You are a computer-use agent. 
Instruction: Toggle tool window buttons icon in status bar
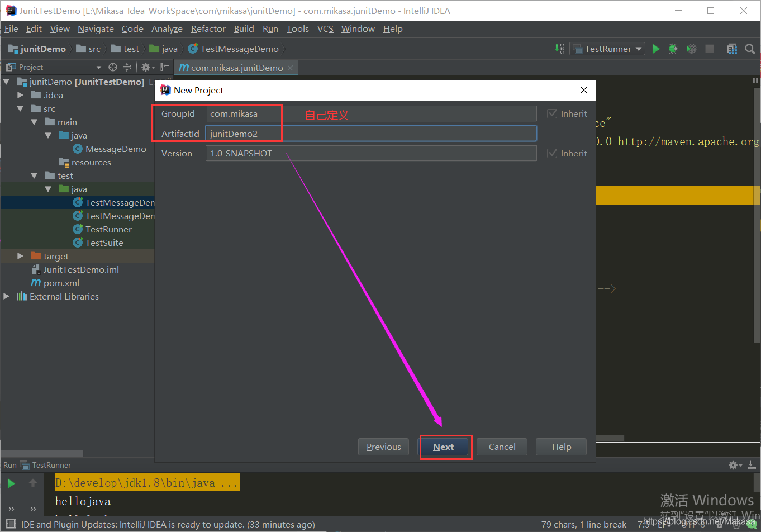(11, 525)
